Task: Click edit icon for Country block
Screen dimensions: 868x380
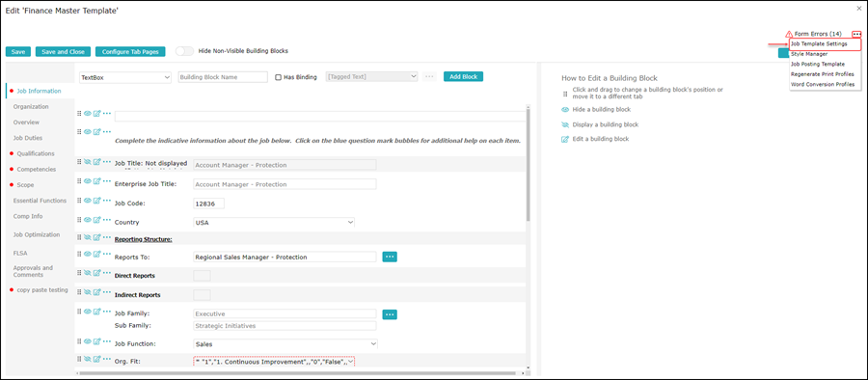Action: click(96, 219)
